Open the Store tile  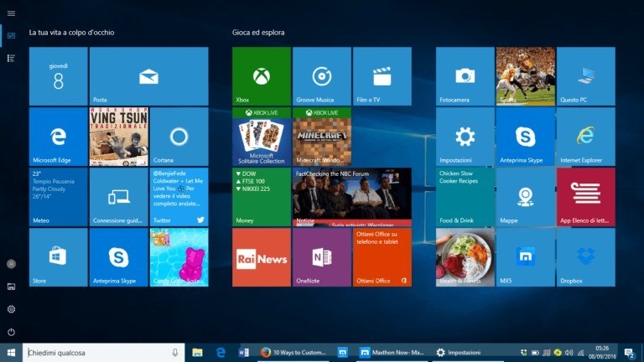coord(59,257)
